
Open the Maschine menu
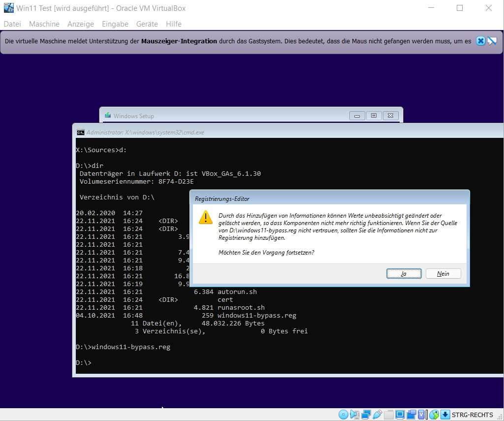pos(44,24)
